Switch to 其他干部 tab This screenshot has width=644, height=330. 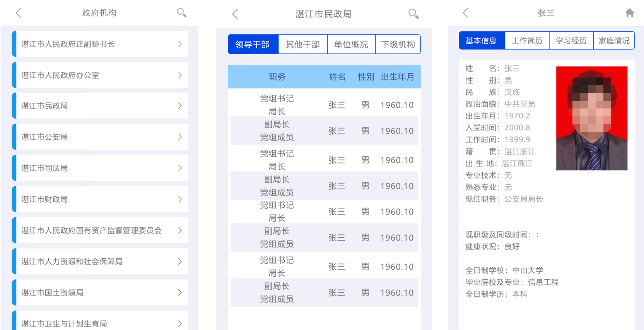[x=302, y=45]
